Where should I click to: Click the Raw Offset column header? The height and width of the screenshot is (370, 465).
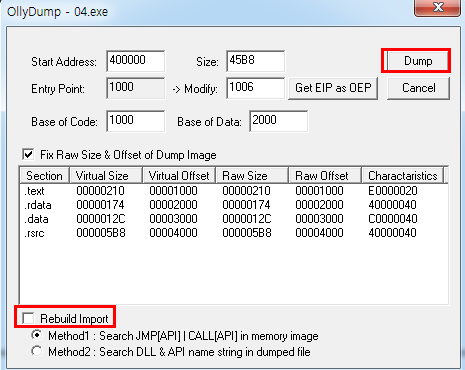[325, 176]
